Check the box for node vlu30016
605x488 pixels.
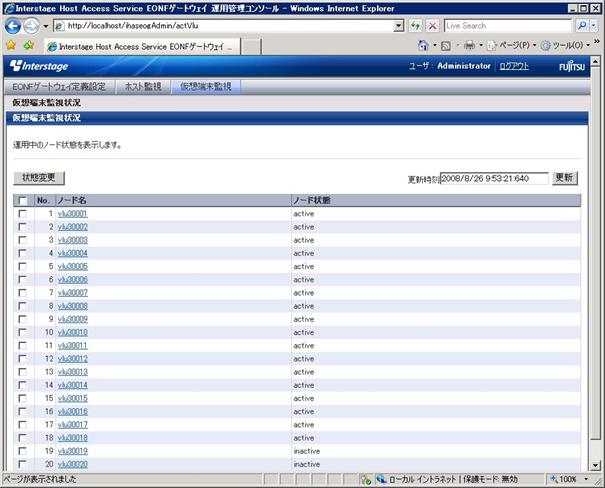(22, 411)
